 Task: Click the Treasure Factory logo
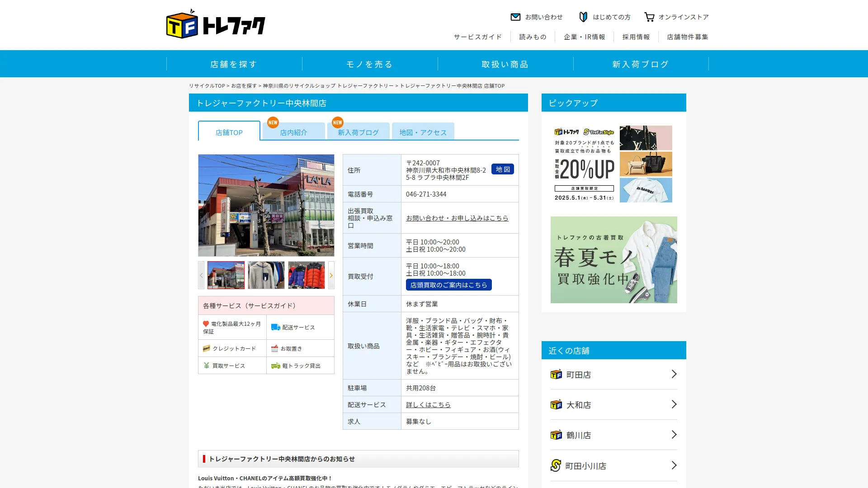[216, 24]
